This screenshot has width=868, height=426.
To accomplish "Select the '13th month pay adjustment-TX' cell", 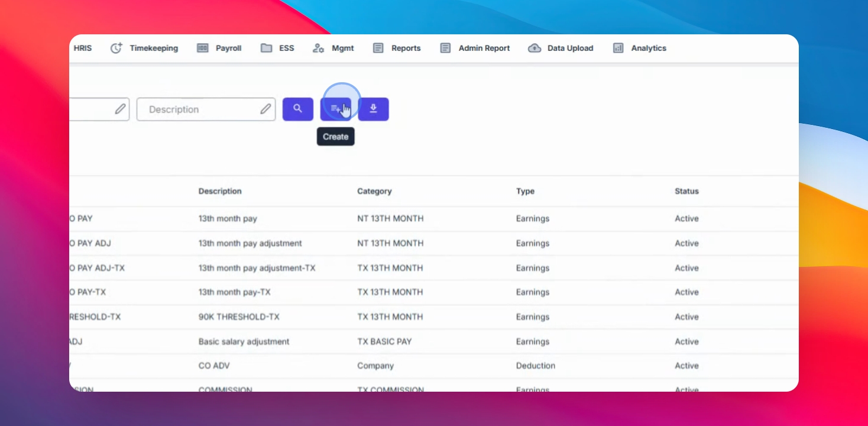I will [x=257, y=268].
